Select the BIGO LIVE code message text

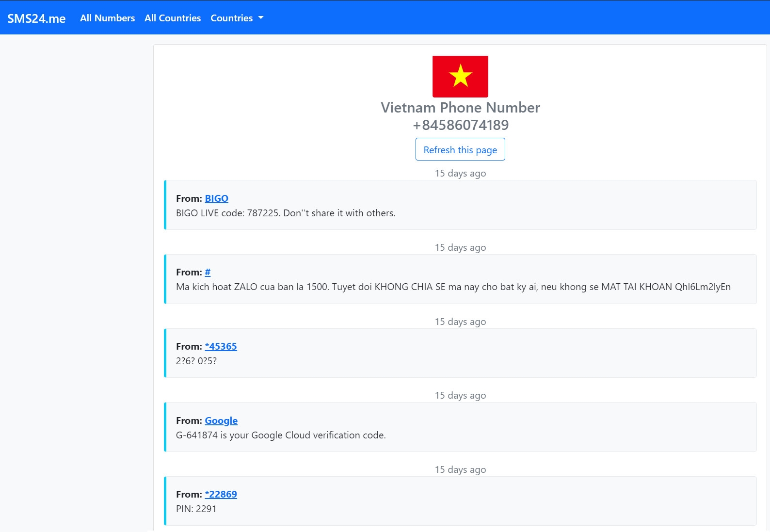pyautogui.click(x=286, y=213)
